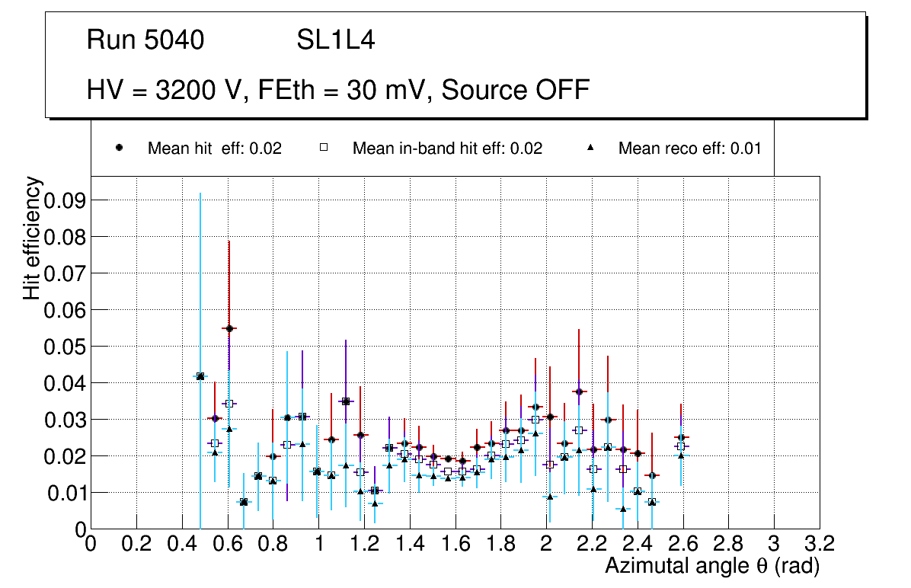The height and width of the screenshot is (588, 911).
Task: Select the 'Mean hit eff: 0.02' legend label
Action: coord(214,149)
